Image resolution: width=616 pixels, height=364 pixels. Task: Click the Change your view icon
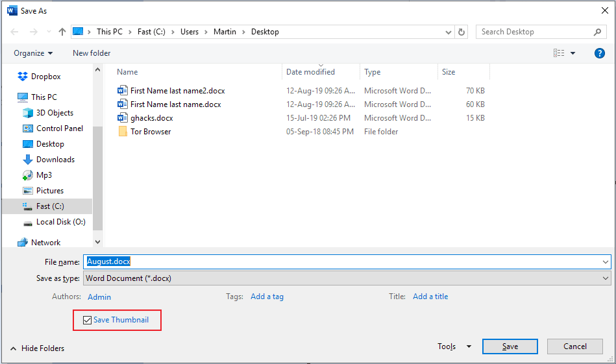pos(559,53)
